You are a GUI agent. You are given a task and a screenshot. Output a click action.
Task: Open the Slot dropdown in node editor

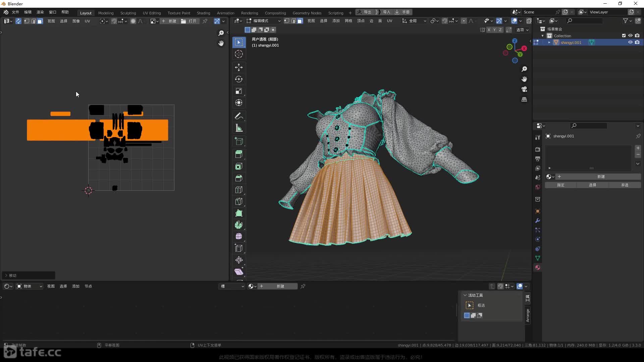click(232, 286)
